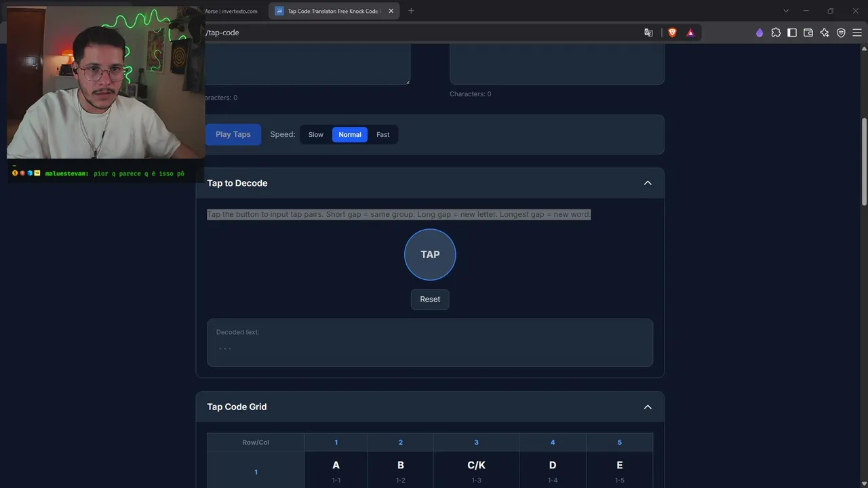Open the tab search dropdown arrow
868x488 pixels.
786,11
